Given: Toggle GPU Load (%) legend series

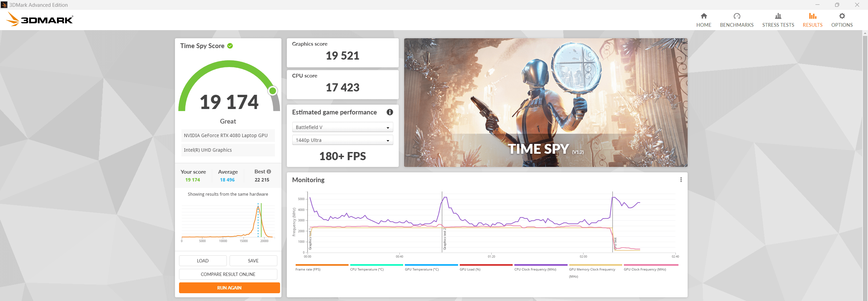Looking at the screenshot, I should (x=470, y=270).
